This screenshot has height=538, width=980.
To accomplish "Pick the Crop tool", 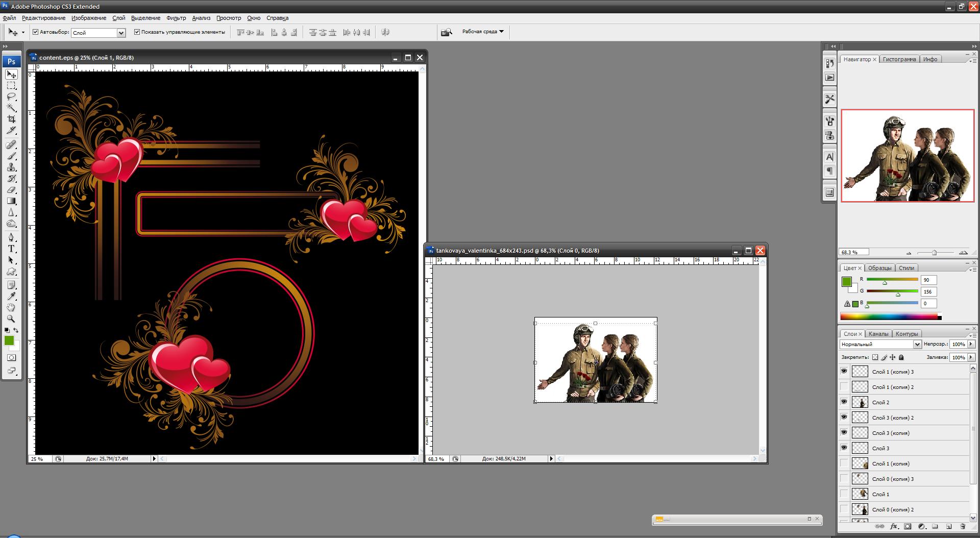I will pyautogui.click(x=11, y=119).
